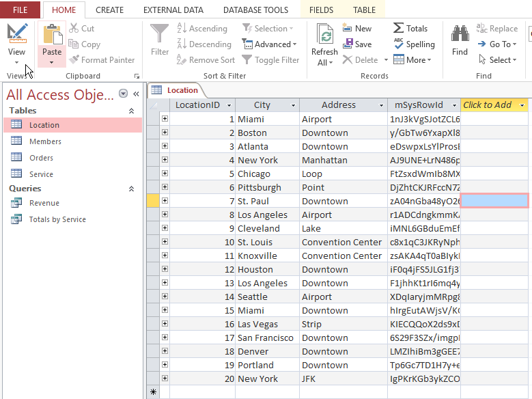The image size is (532, 399).
Task: Collapse the Queries group
Action: click(x=131, y=189)
